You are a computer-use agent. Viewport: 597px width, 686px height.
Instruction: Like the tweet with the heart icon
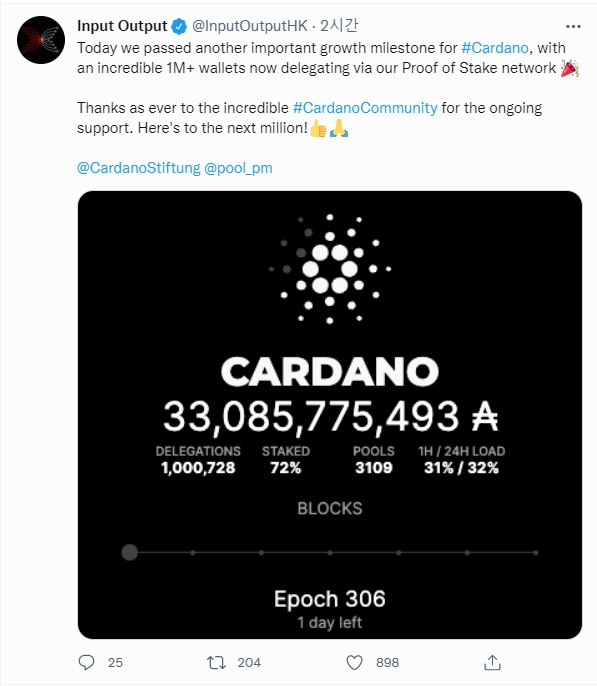click(x=354, y=662)
